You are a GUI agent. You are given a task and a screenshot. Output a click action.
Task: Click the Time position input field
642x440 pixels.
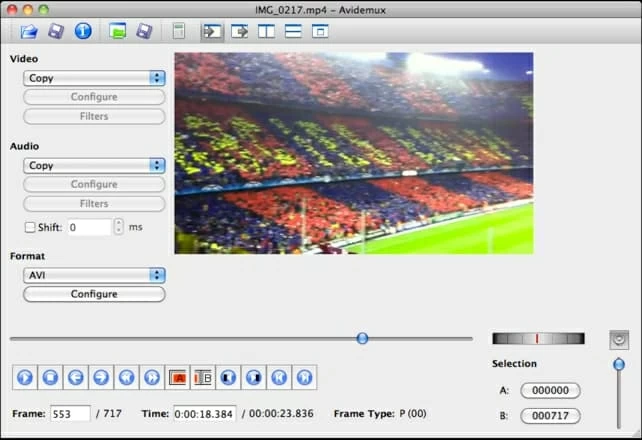[204, 413]
